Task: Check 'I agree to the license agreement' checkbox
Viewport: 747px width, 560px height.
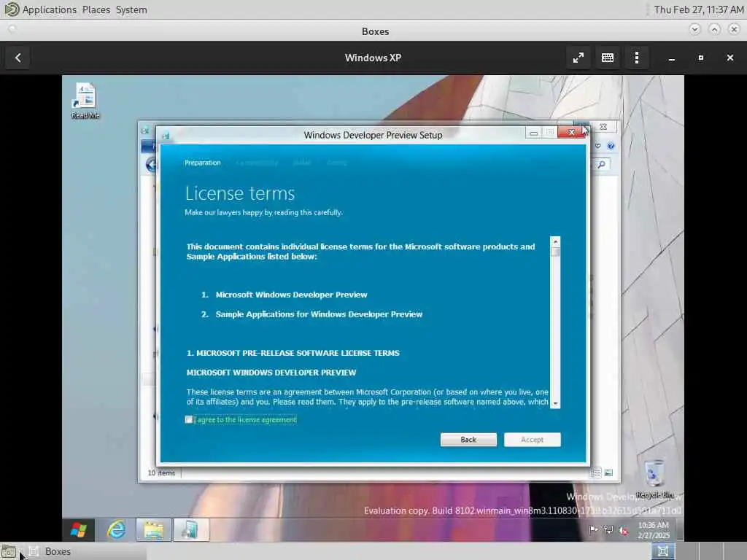Action: coord(189,419)
